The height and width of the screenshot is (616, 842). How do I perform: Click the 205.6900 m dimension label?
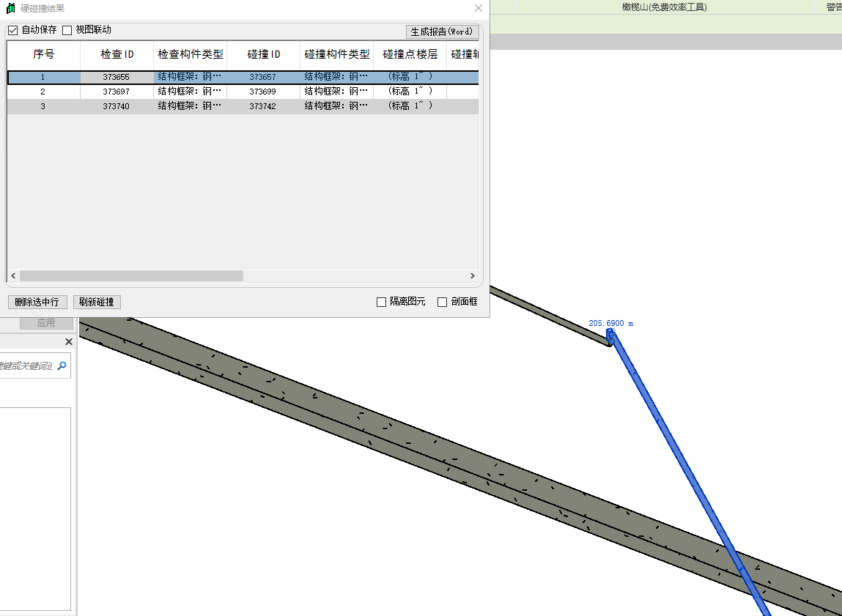pos(610,323)
